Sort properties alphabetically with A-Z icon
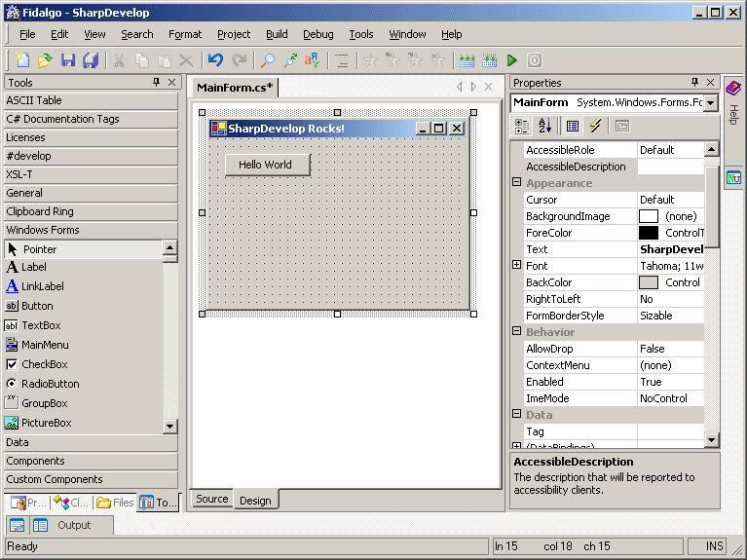The image size is (747, 560). tap(544, 126)
